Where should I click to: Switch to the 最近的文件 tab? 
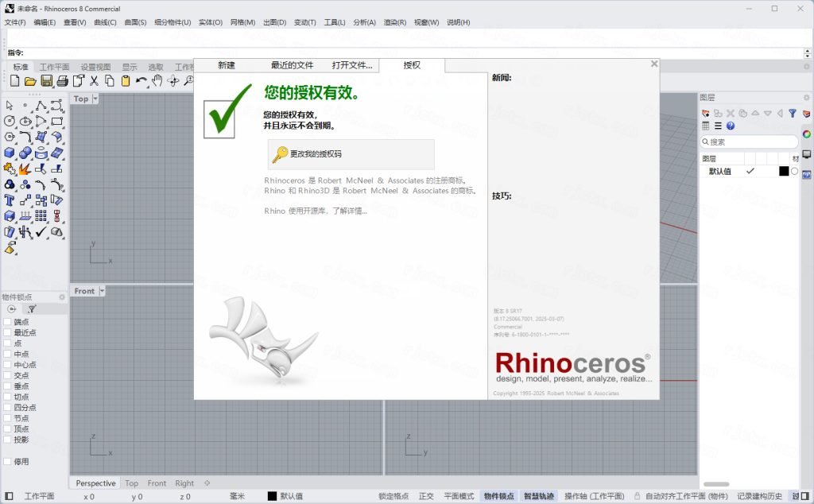[293, 65]
